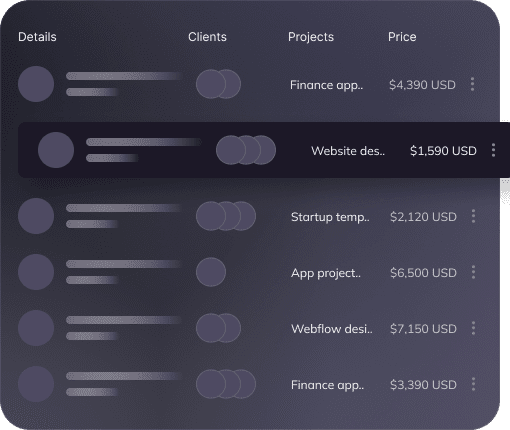Image resolution: width=510 pixels, height=430 pixels.
Task: Open the three-dot menu for the $4,390 row
Action: (x=472, y=84)
